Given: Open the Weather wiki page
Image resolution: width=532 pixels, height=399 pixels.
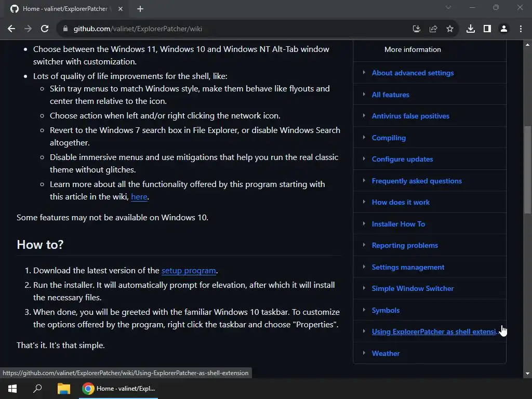Looking at the screenshot, I should (386, 353).
